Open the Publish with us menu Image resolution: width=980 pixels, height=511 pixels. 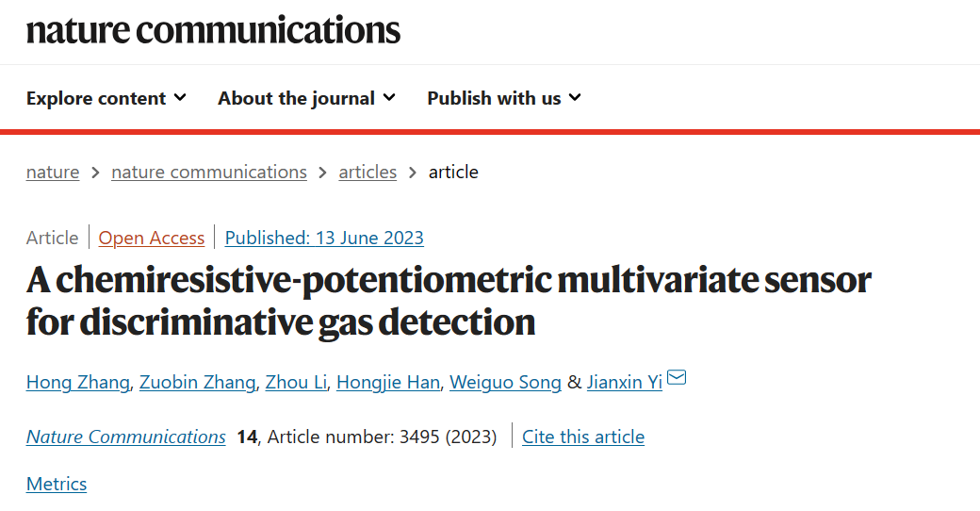click(504, 98)
